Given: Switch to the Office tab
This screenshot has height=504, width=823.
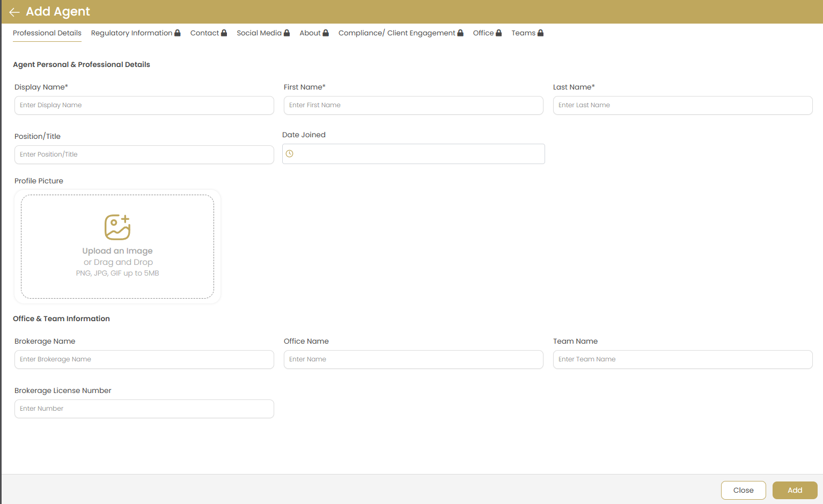Looking at the screenshot, I should tap(482, 33).
